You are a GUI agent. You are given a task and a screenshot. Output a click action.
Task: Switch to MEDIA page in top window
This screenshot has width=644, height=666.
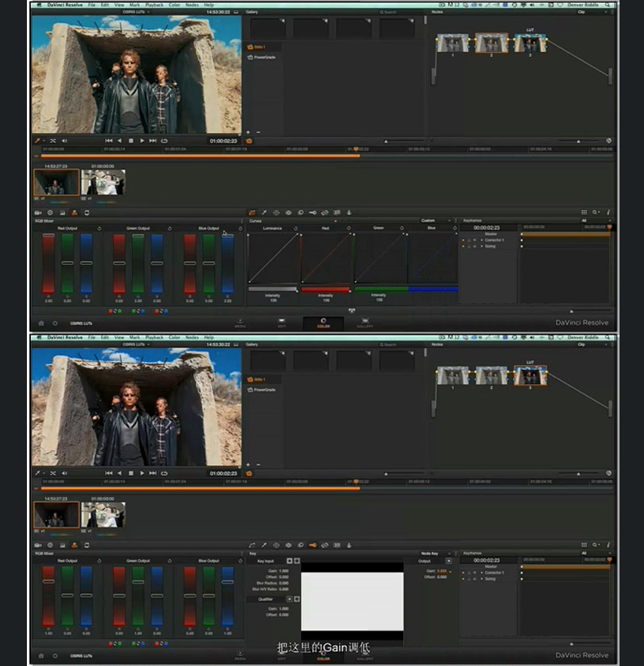click(x=240, y=324)
